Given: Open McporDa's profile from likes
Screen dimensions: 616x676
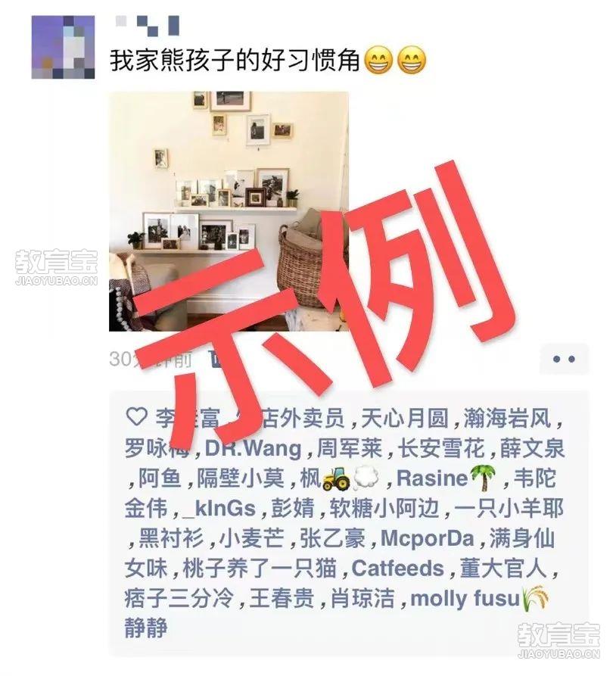Looking at the screenshot, I should (428, 539).
